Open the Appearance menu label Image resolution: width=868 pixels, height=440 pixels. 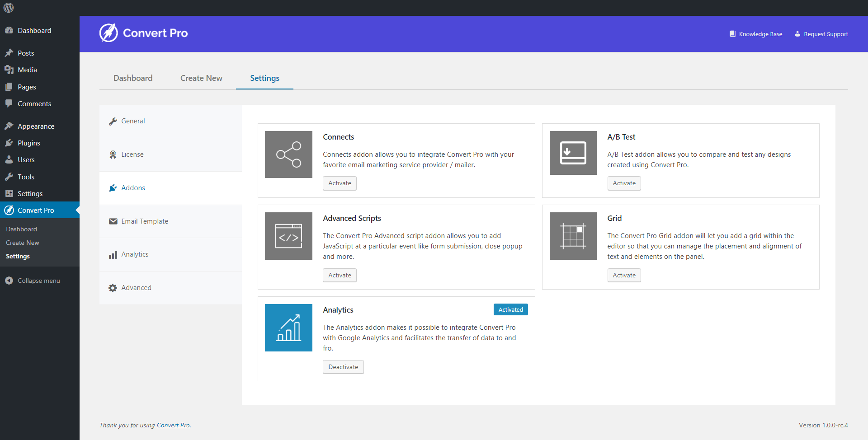pyautogui.click(x=36, y=126)
